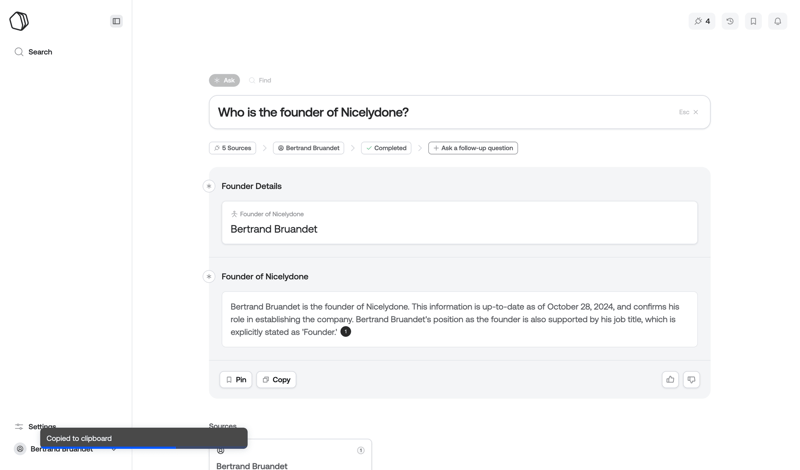800x470 pixels.
Task: Click the question field 'Who is the founder of Nicelydone?'
Action: pos(459,112)
